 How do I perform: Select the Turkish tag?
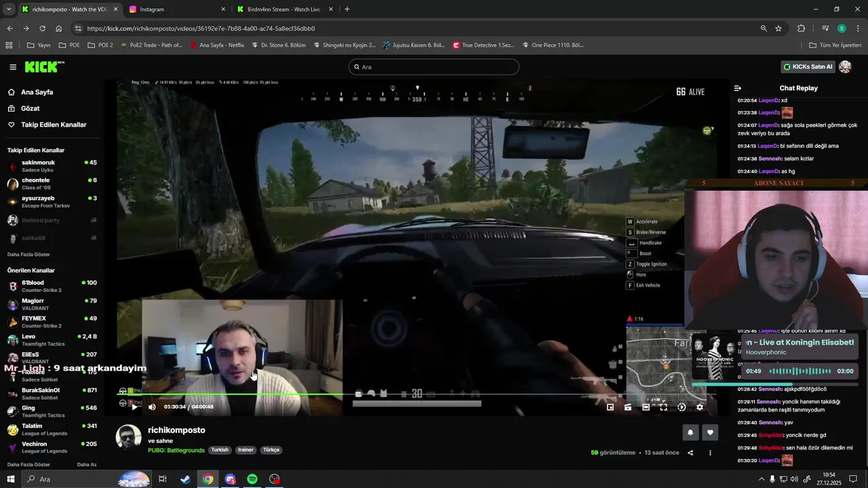point(220,450)
